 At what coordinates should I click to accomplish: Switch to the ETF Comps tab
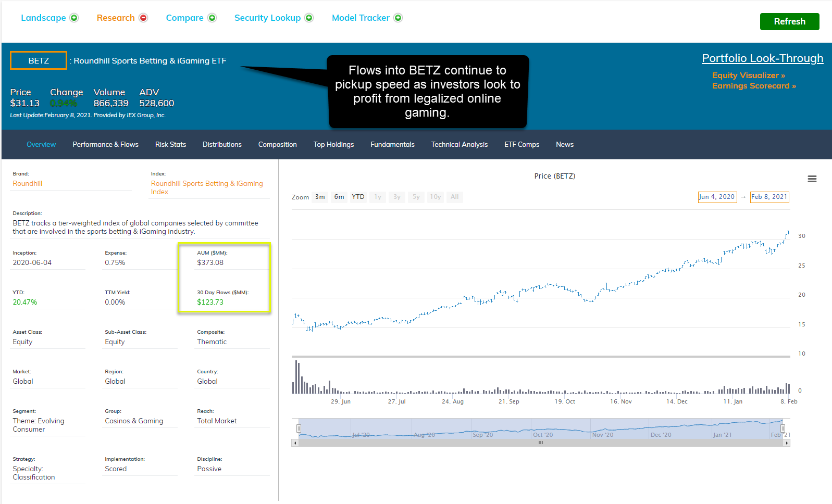pyautogui.click(x=521, y=145)
